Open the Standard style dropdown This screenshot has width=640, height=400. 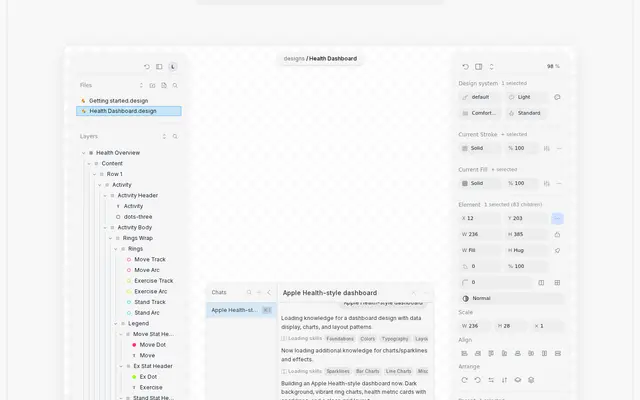[x=527, y=113]
